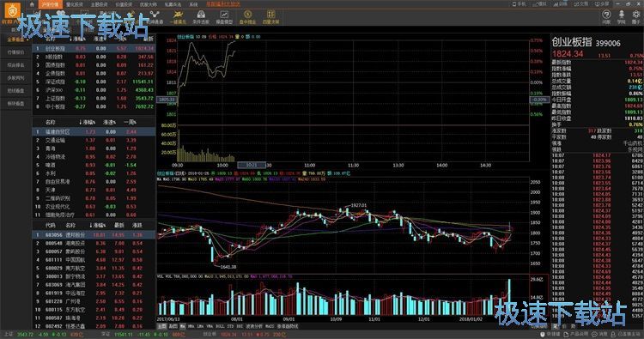Click the 10:21 time marker on chart axis
Screen dimensions: 644x339
(x=252, y=165)
